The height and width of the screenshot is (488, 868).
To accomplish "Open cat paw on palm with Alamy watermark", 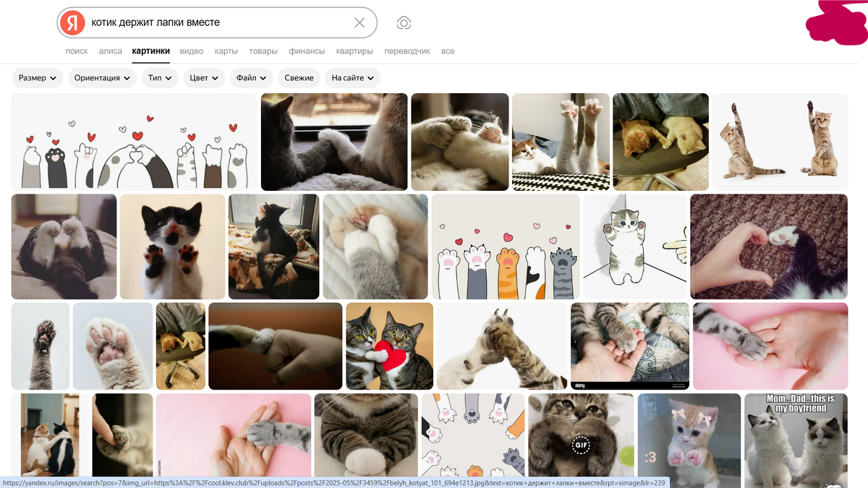I will point(630,346).
